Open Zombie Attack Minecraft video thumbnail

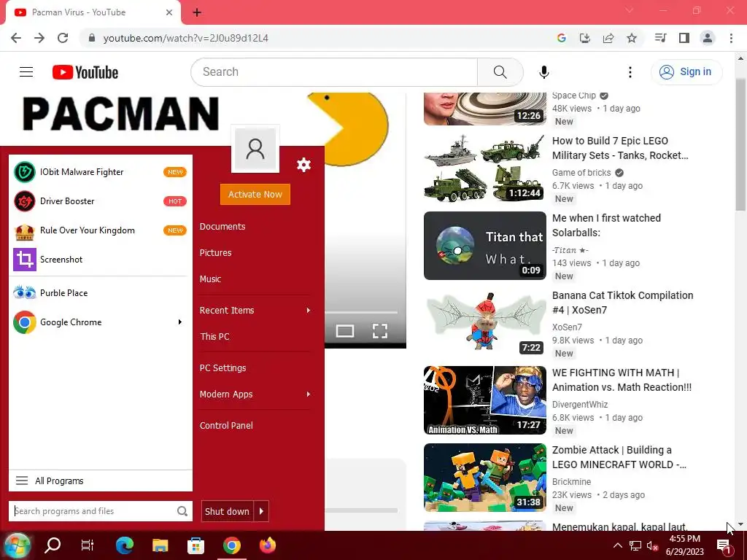tap(485, 478)
